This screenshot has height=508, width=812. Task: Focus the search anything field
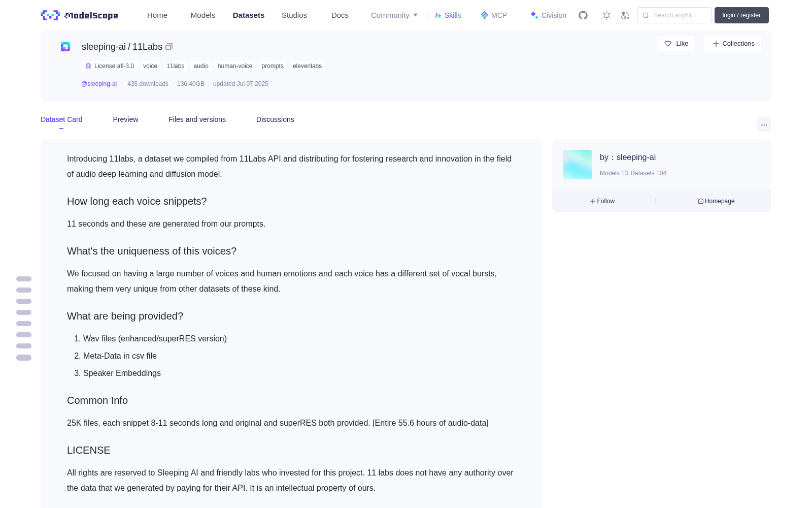[x=674, y=15]
